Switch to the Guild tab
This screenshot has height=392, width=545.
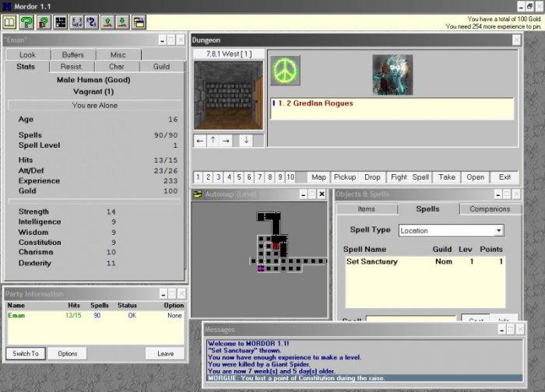[x=162, y=67]
